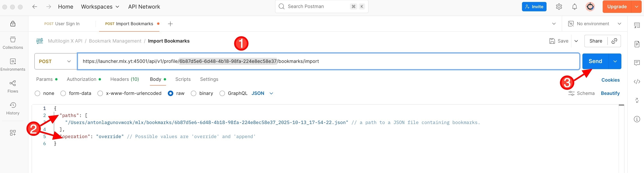Screen dimensions: 644x173
Task: Open Multilogin X API breadcrumb
Action: 65,41
